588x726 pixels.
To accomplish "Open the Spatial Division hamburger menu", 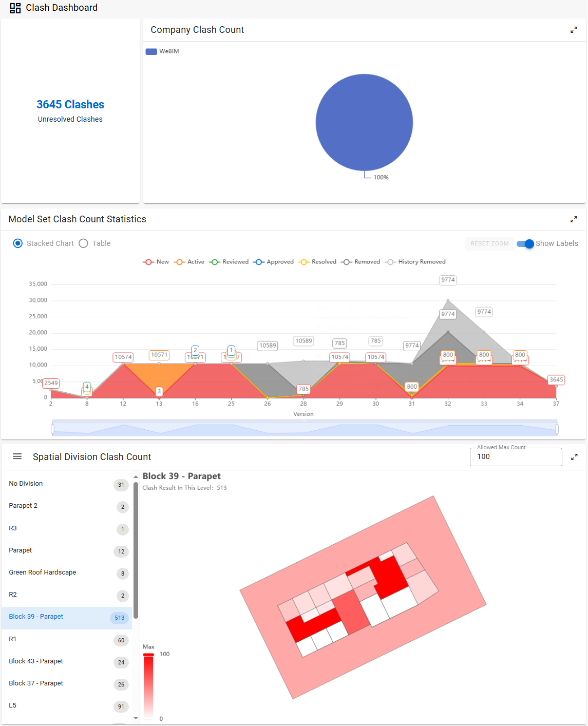I will pyautogui.click(x=17, y=456).
